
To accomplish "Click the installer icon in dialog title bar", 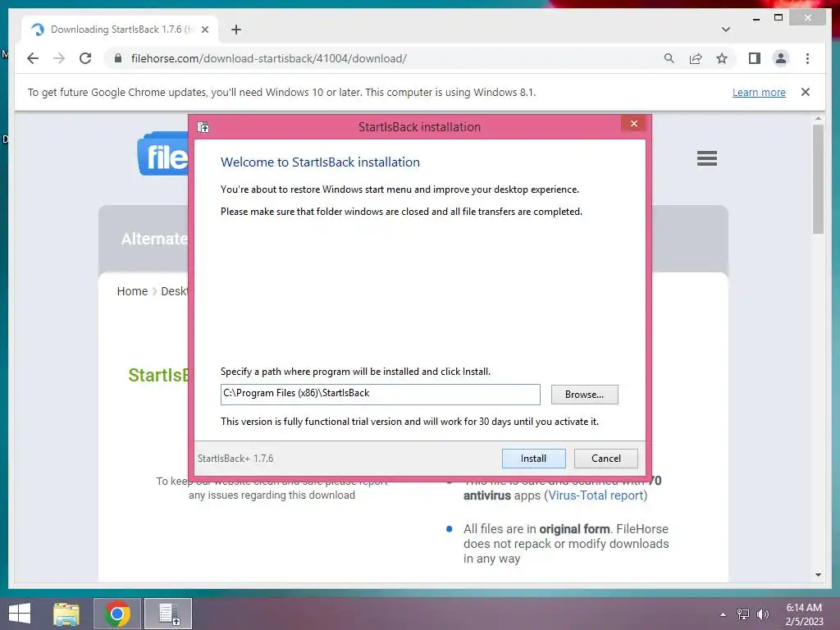I will [203, 127].
